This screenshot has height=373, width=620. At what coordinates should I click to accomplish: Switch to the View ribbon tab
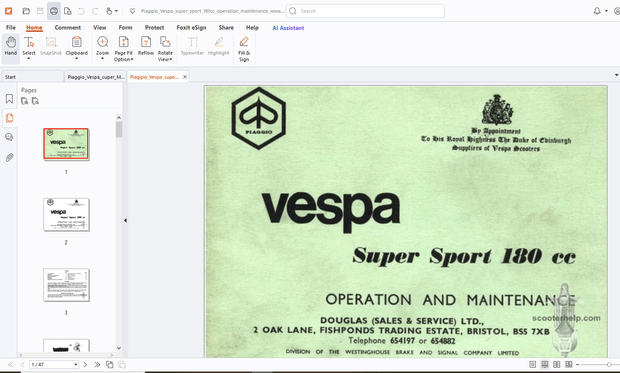point(100,28)
